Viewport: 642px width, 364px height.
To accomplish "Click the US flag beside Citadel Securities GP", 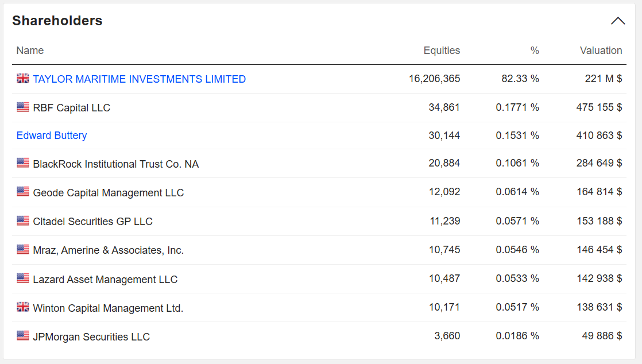I will click(x=22, y=220).
